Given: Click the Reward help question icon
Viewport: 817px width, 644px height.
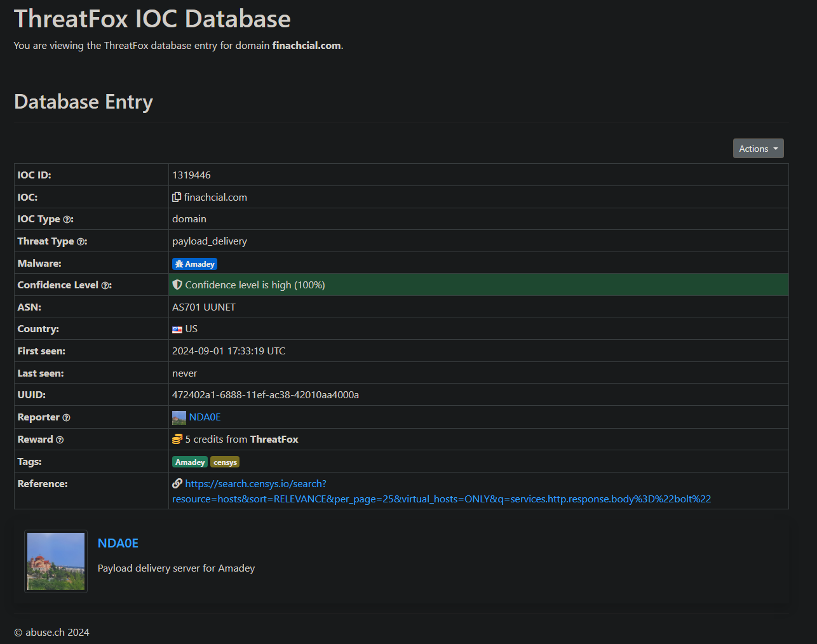Looking at the screenshot, I should [x=60, y=439].
